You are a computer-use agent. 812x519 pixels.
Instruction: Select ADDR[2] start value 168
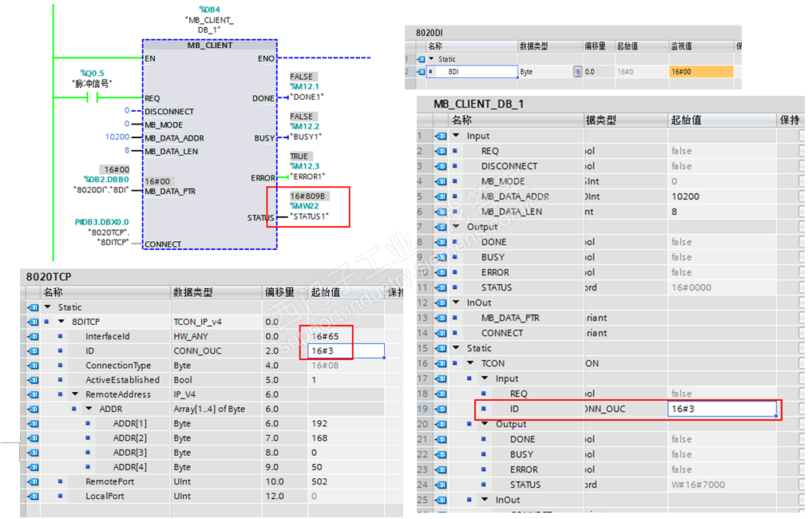pos(319,438)
